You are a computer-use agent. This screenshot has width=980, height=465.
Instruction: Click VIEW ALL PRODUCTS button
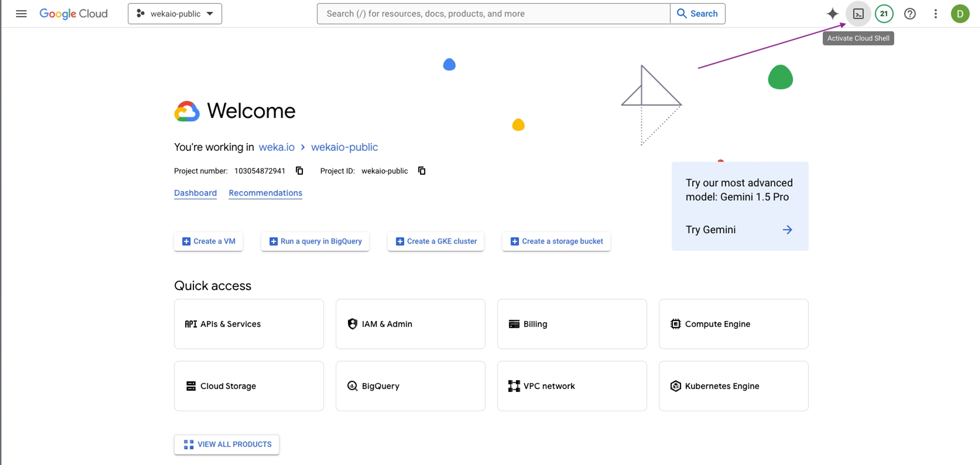(x=227, y=444)
